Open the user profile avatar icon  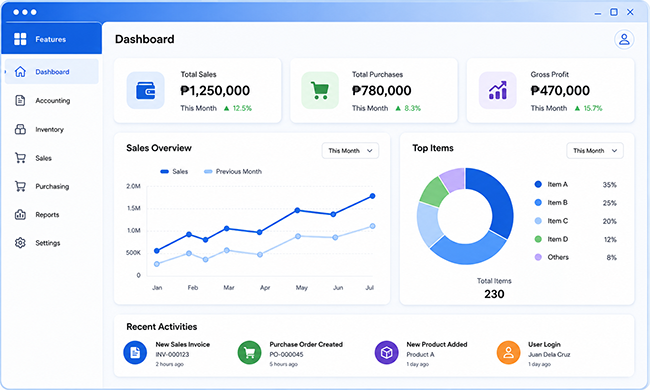tap(624, 39)
